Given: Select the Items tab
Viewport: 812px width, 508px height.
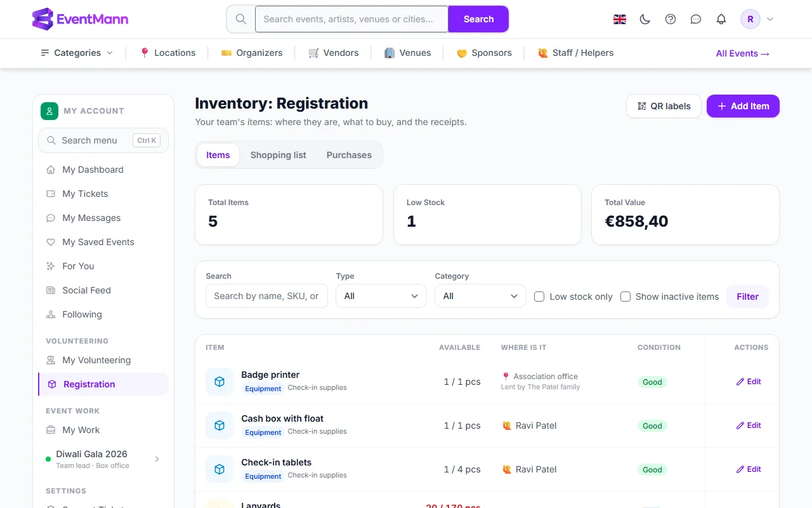Looking at the screenshot, I should pos(218,155).
